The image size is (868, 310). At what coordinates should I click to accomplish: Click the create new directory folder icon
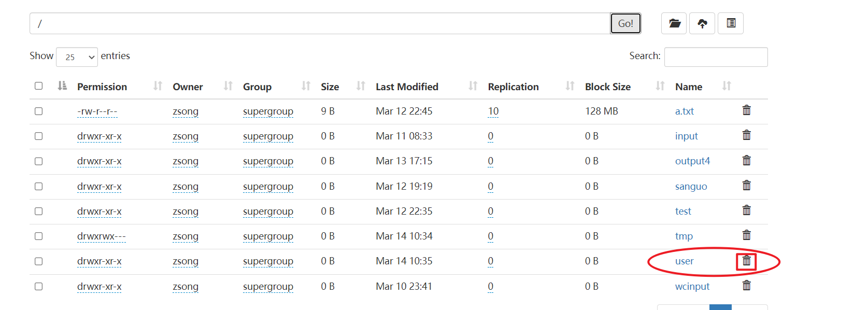coord(674,23)
